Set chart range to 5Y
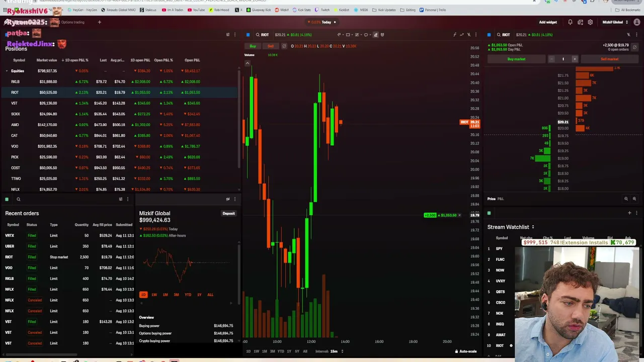644x362 pixels. (297, 351)
